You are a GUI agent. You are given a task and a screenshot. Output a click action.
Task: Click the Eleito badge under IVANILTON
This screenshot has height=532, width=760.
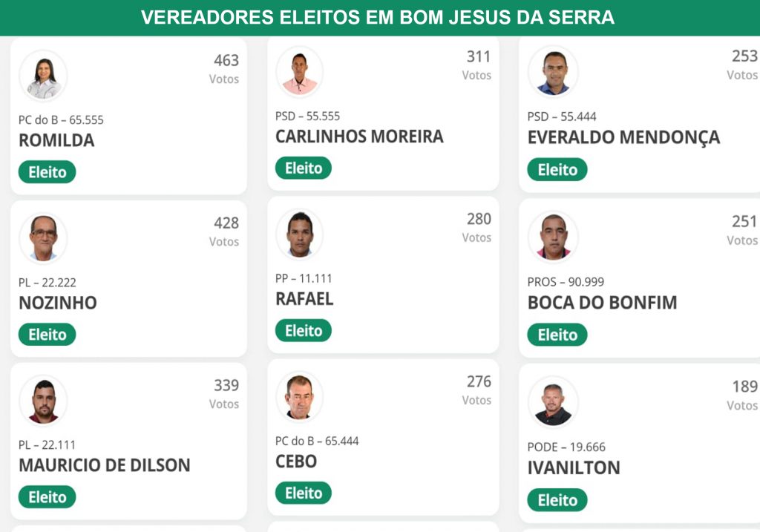[x=557, y=500]
